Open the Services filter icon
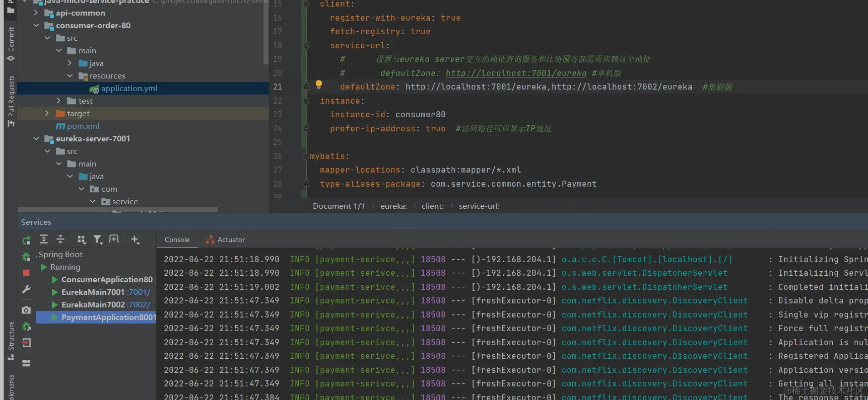This screenshot has width=868, height=400. coord(98,239)
